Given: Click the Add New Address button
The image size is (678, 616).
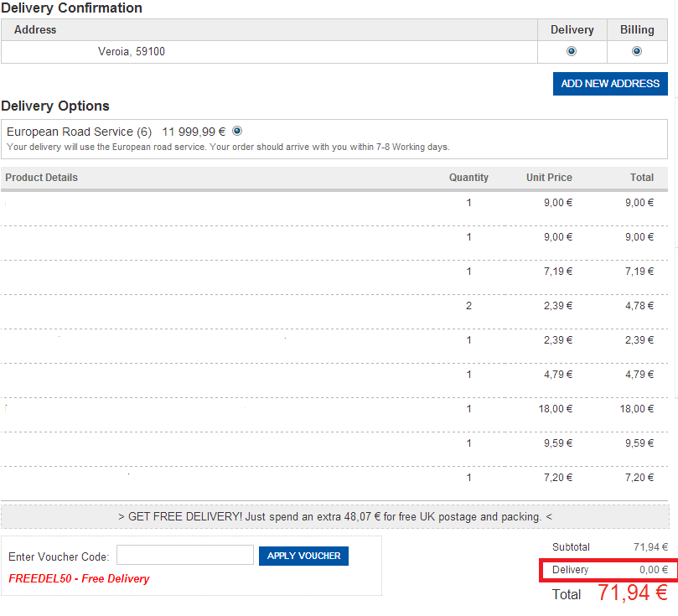Looking at the screenshot, I should coord(610,84).
